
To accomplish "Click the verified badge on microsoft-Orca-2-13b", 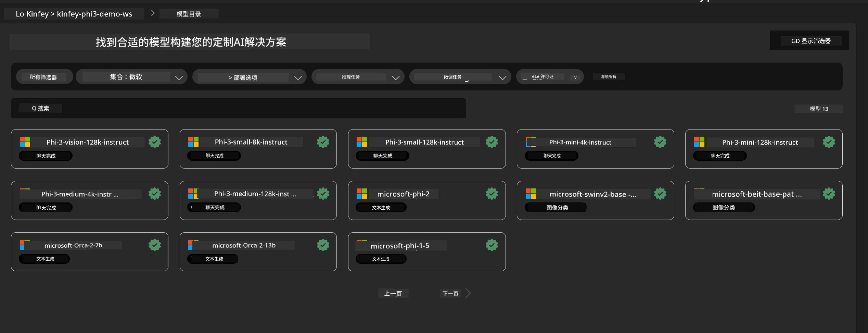I will [x=323, y=245].
